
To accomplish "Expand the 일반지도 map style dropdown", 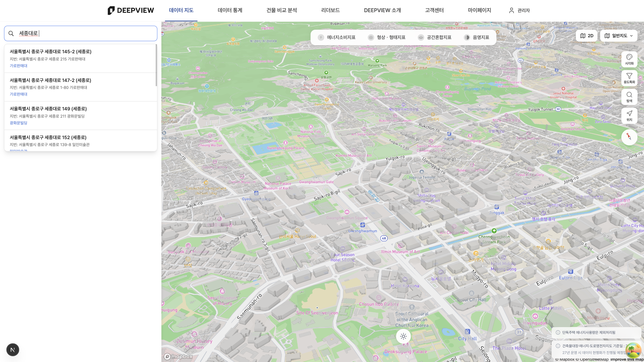I will pos(619,36).
